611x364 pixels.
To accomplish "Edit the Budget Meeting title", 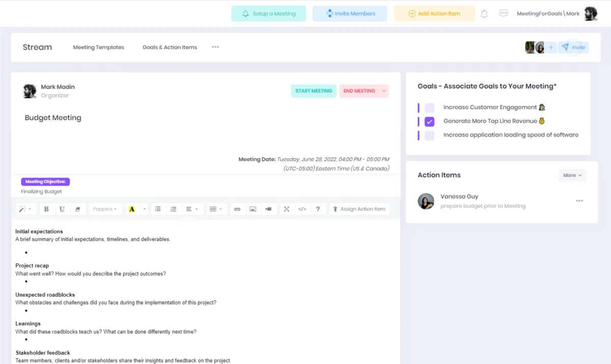I will 53,118.
